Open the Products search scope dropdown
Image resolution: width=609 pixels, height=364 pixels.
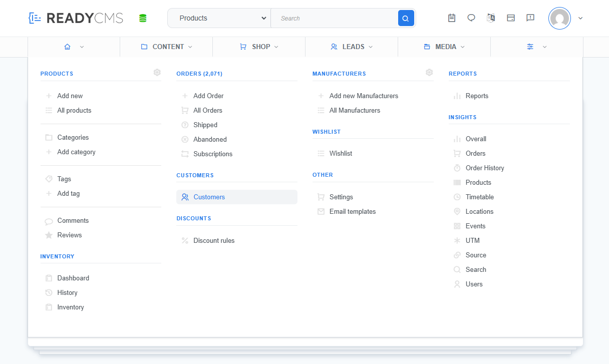pos(219,18)
